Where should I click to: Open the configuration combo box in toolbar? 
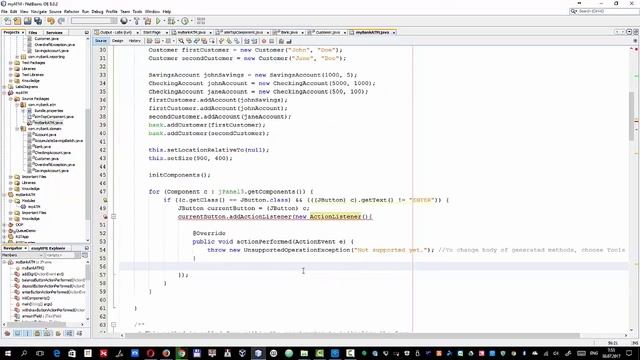(94, 21)
